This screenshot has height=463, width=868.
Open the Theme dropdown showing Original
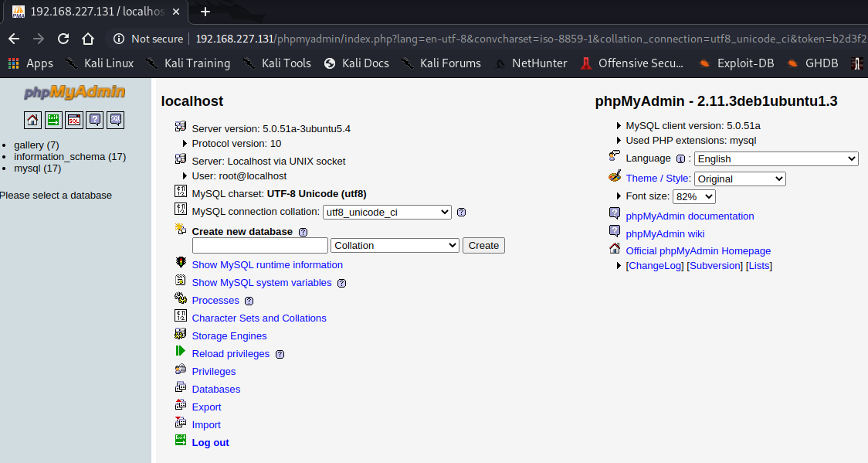pyautogui.click(x=740, y=179)
